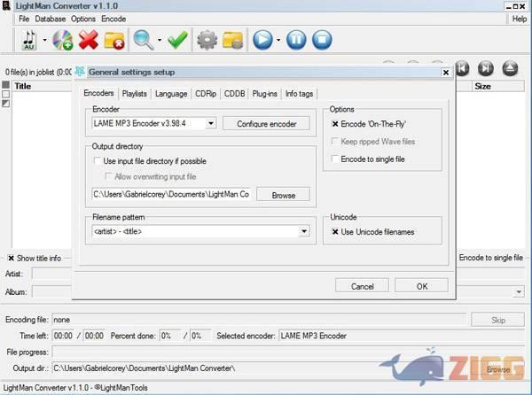Open general settings with the gear icon
Viewport: 532px width, 395px height.
(207, 40)
